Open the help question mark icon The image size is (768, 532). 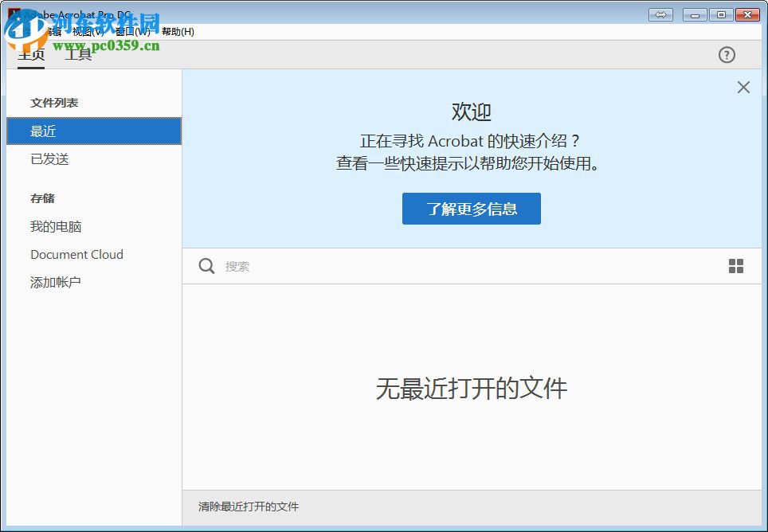[726, 55]
